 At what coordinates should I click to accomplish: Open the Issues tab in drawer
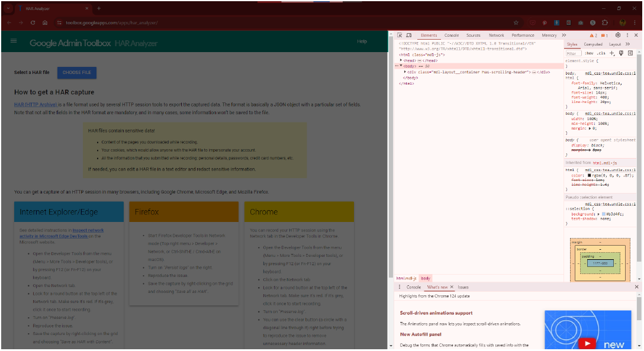click(463, 287)
